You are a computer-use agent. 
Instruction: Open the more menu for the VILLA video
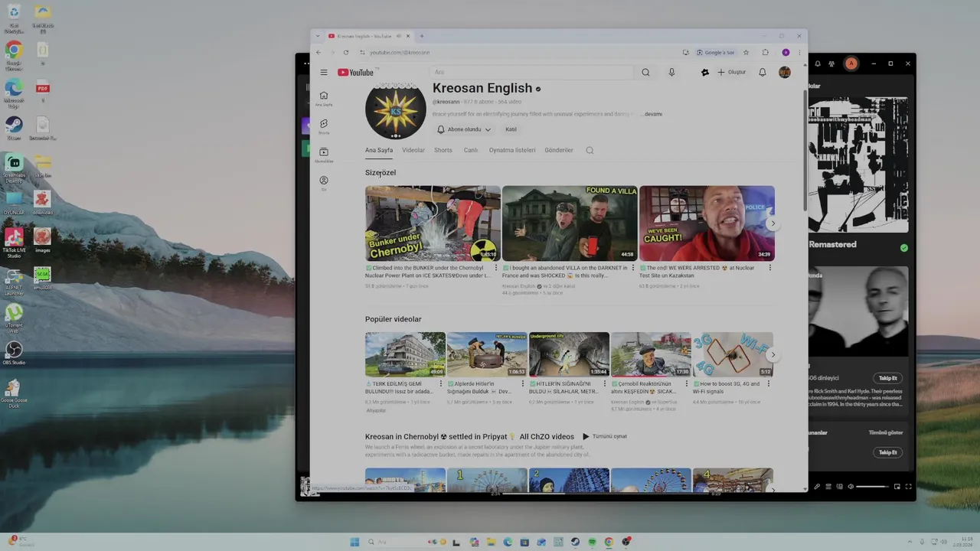(x=633, y=268)
